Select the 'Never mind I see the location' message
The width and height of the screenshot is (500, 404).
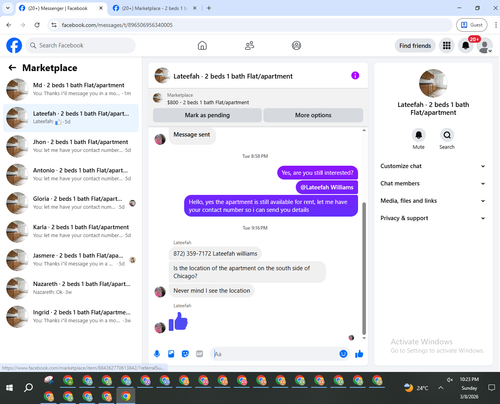pos(211,291)
